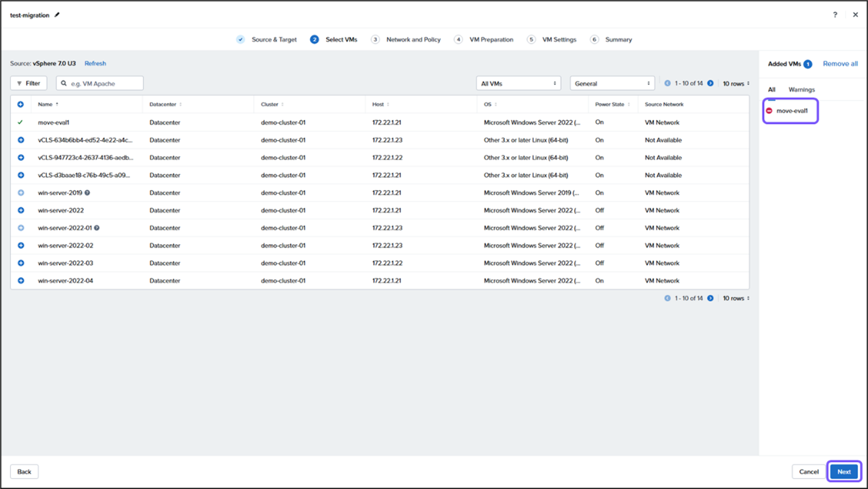Screen dimensions: 868x489
Task: Open the top 10 rows selector
Action: coord(736,84)
